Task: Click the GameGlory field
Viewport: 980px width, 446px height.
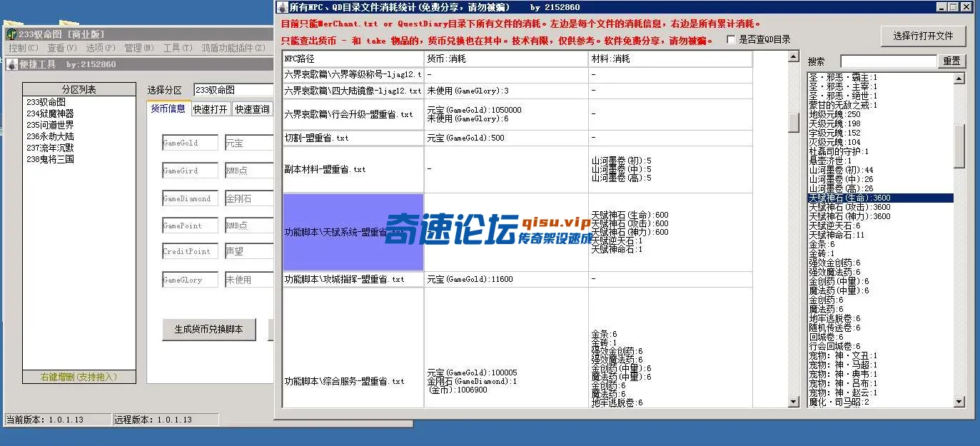Action: pos(190,280)
